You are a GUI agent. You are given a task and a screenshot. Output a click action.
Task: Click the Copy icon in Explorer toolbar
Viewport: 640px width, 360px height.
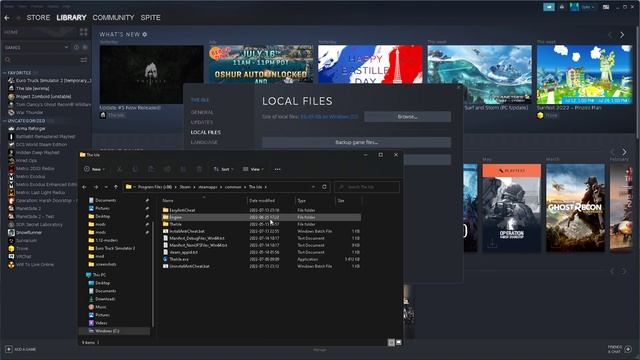click(135, 169)
